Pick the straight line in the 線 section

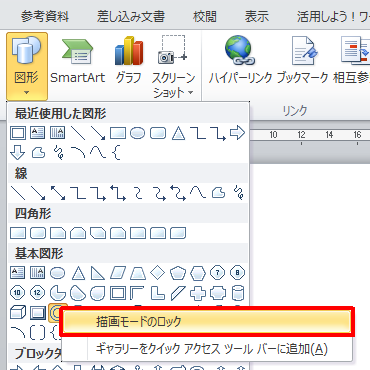(x=18, y=193)
